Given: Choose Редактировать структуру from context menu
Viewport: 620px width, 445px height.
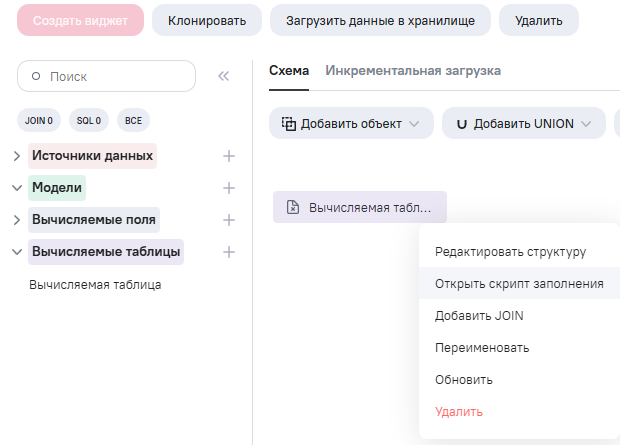Looking at the screenshot, I should (x=510, y=252).
